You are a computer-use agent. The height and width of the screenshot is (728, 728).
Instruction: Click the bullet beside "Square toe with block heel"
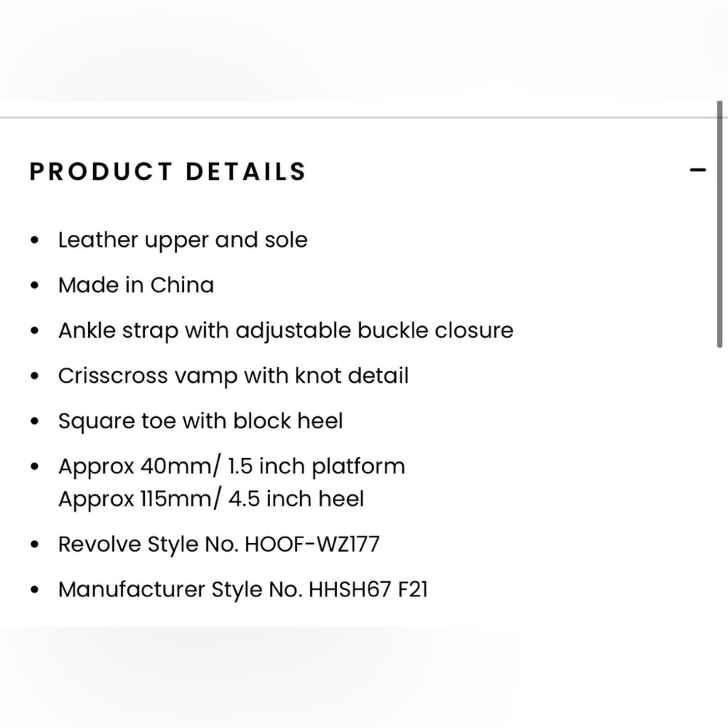[35, 421]
